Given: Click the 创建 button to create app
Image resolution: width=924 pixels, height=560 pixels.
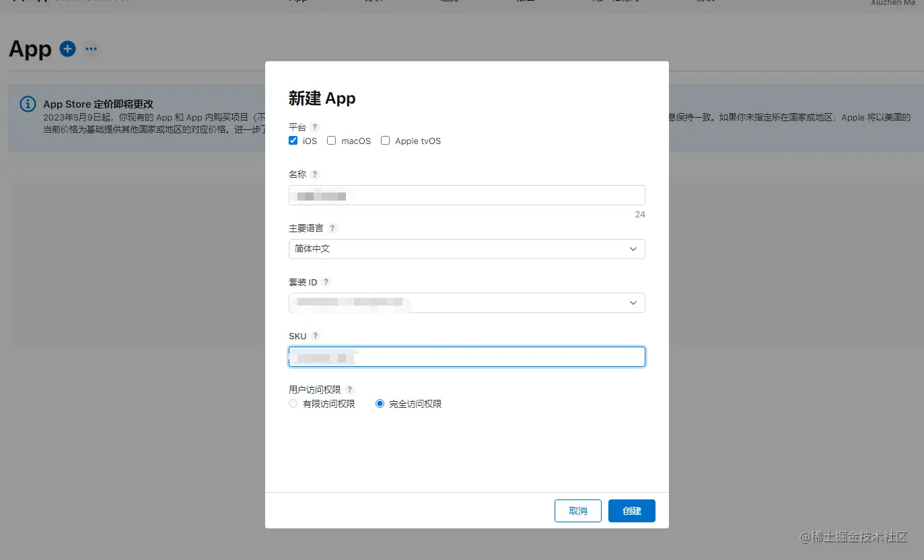Looking at the screenshot, I should pos(632,511).
